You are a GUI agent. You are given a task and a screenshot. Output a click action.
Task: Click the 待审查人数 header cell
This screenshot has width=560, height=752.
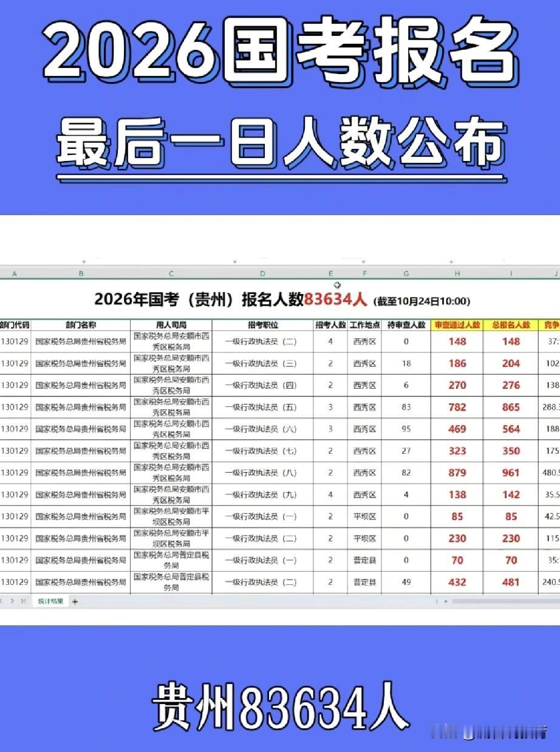(406, 325)
